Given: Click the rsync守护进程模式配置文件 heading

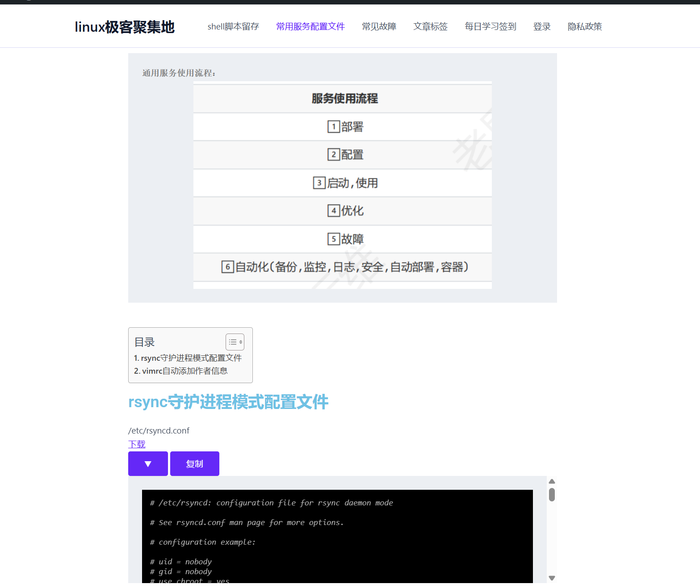Looking at the screenshot, I should [228, 402].
